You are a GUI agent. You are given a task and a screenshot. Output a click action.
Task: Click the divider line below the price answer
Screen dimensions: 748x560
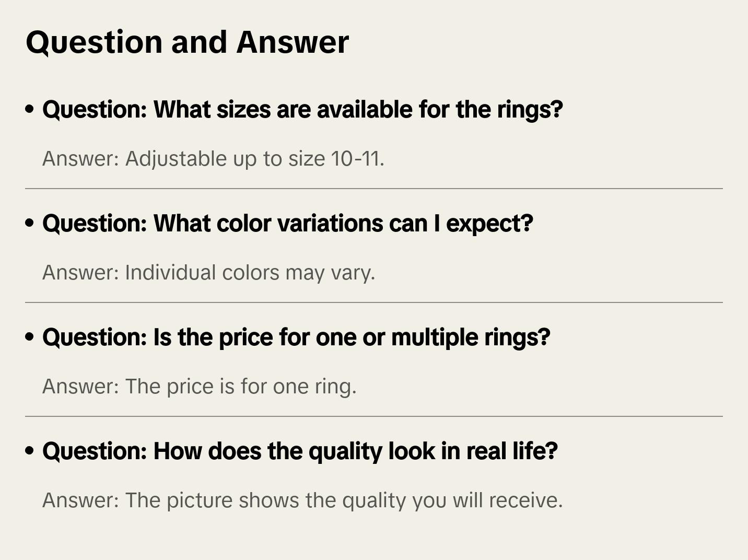pos(374,416)
